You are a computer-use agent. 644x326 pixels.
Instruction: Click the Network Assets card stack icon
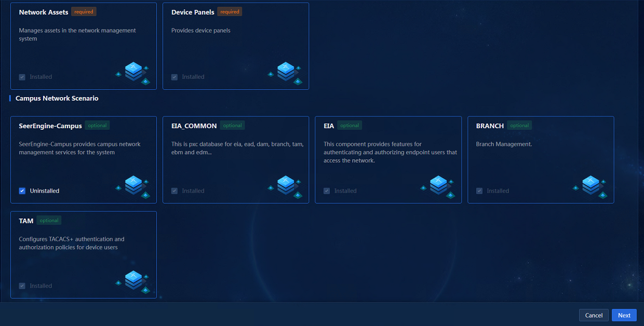click(x=133, y=73)
